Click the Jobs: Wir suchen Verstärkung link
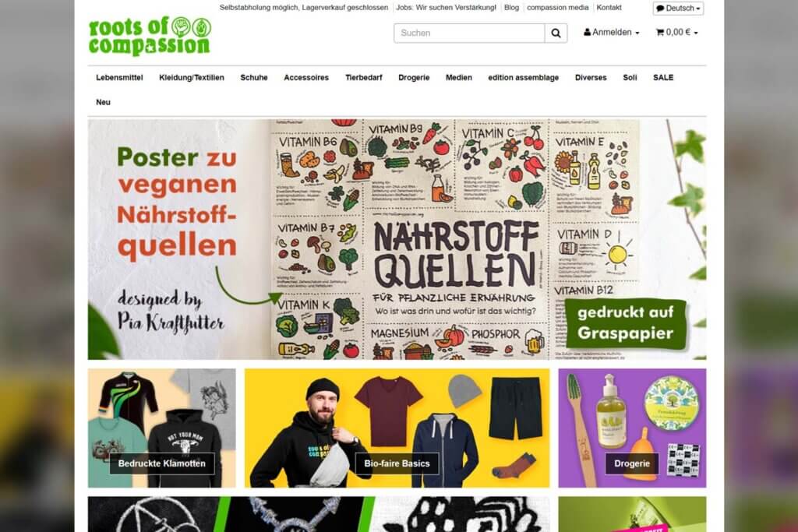Screen dimensions: 798x532 pos(446,8)
